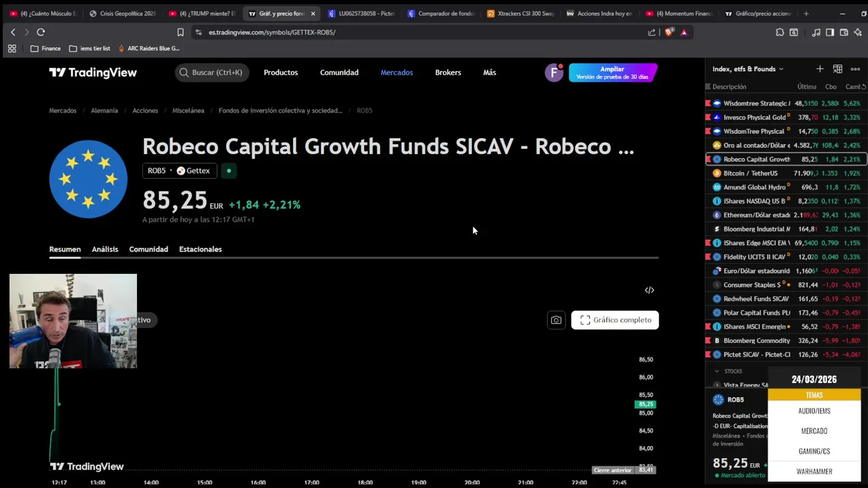Open the Productos menu

pyautogui.click(x=281, y=73)
